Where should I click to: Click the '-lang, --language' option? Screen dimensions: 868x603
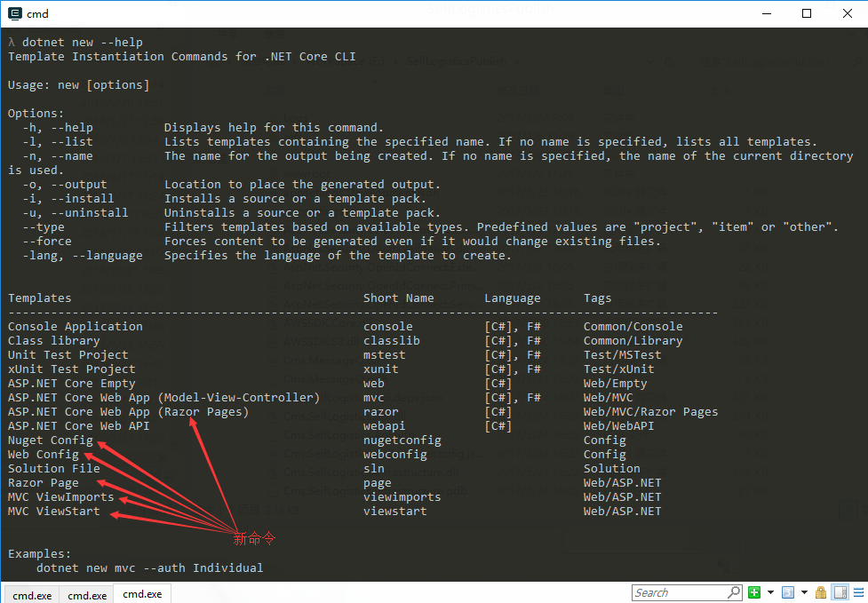pyautogui.click(x=83, y=256)
